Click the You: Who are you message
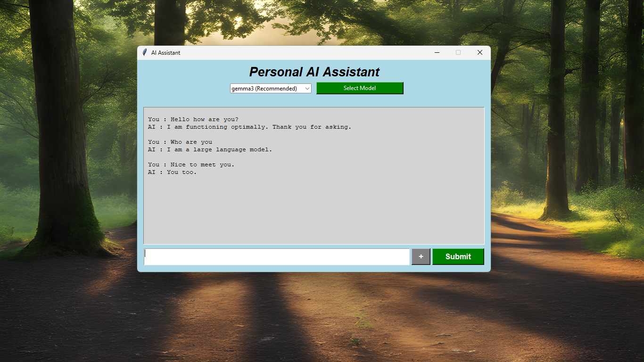 pyautogui.click(x=180, y=141)
